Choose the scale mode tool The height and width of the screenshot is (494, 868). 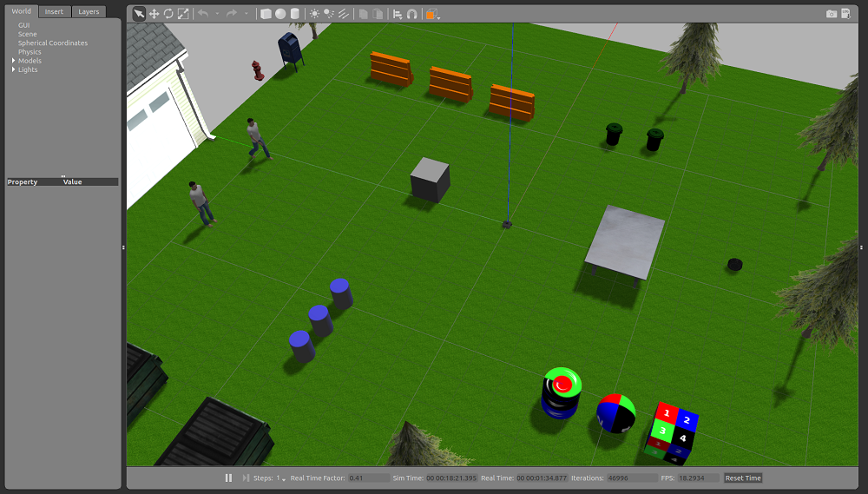pos(182,14)
